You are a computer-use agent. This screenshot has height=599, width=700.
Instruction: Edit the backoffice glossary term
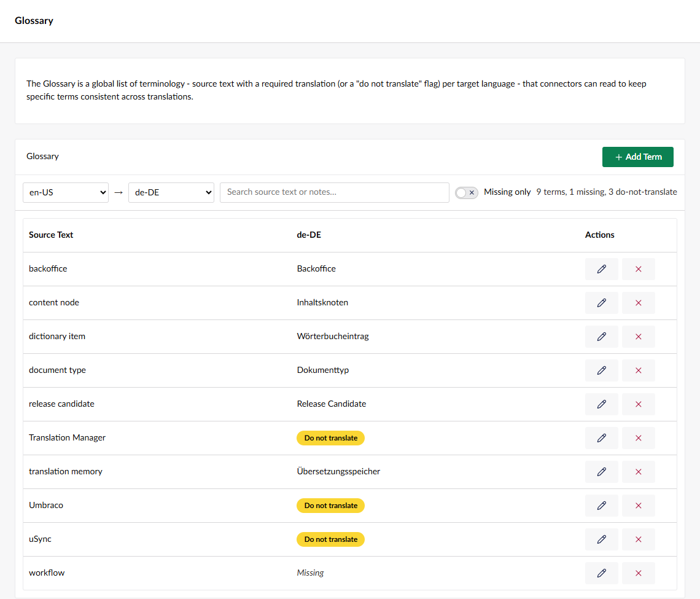601,269
